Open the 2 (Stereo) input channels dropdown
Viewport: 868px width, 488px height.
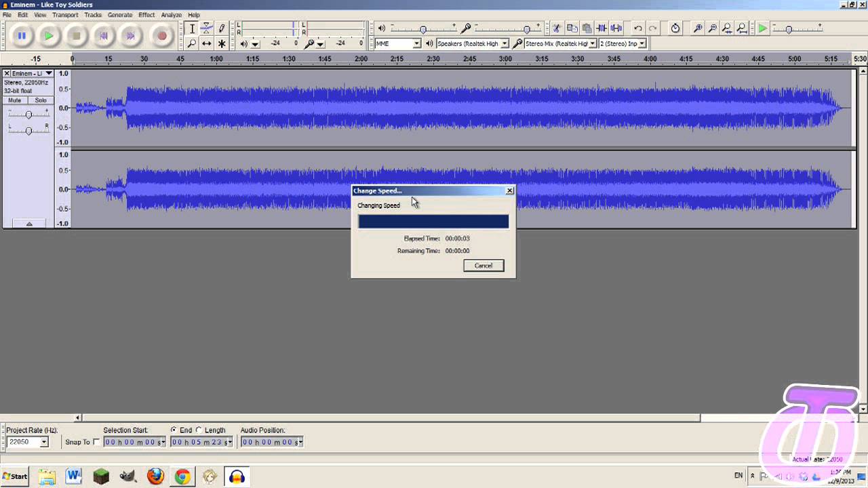(x=642, y=43)
